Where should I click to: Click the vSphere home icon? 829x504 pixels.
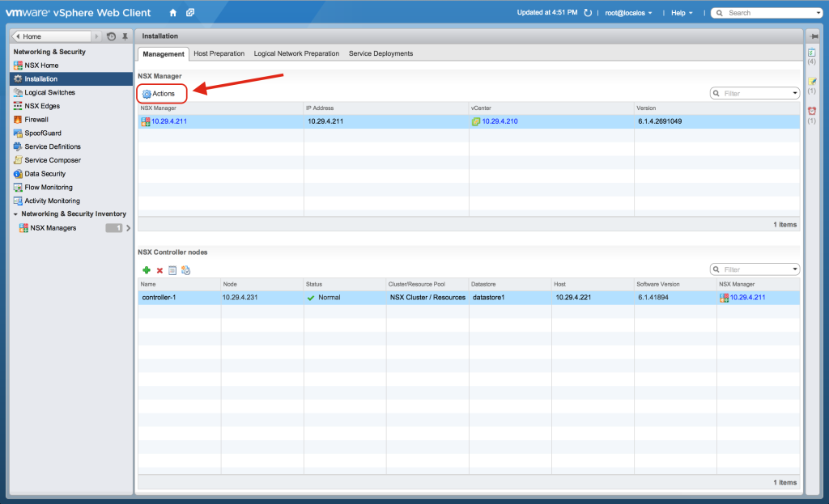(173, 13)
